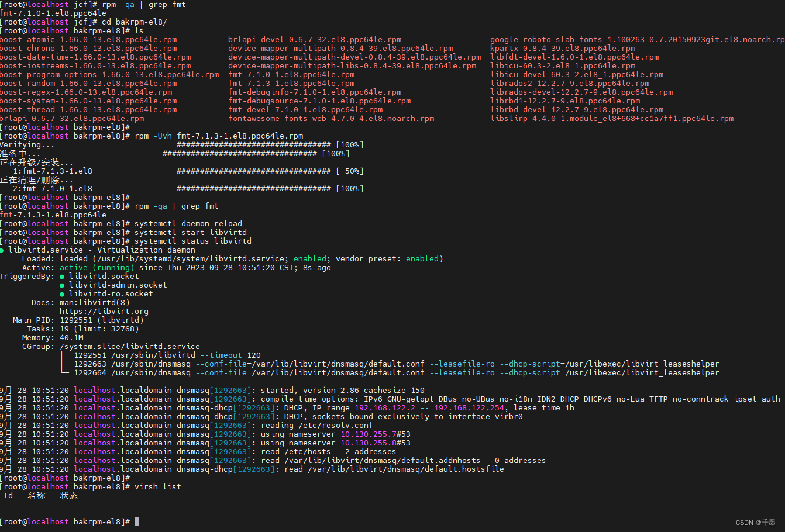Select the libslirp-4.4.0-1.module_el8 rpm entry
The height and width of the screenshot is (532, 785).
click(612, 119)
